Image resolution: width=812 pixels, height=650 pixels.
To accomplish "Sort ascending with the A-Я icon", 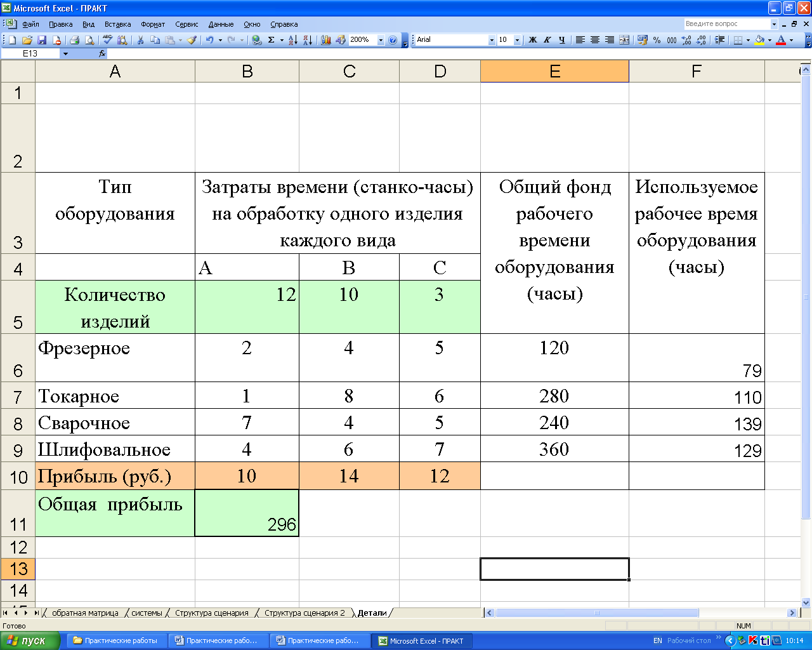I will click(292, 40).
